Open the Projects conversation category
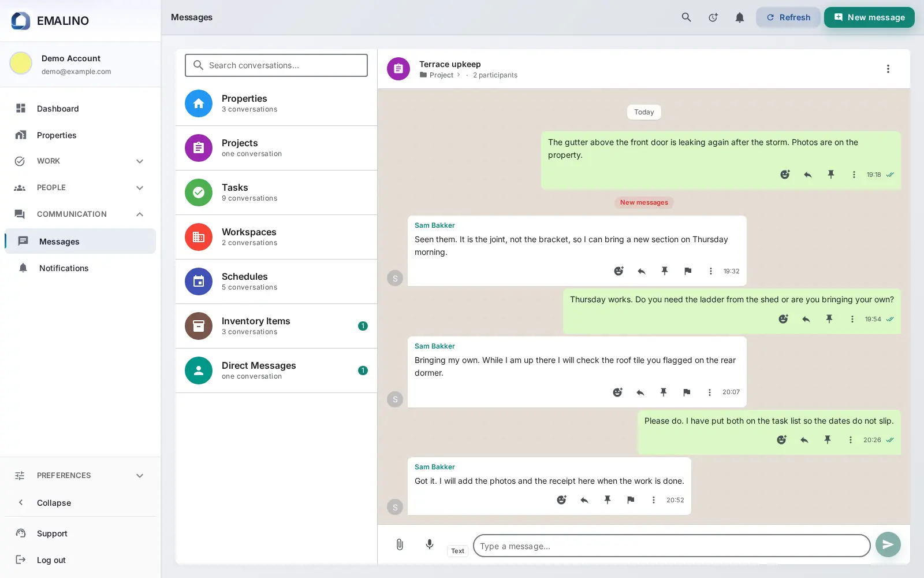Image resolution: width=924 pixels, height=578 pixels. tap(276, 148)
